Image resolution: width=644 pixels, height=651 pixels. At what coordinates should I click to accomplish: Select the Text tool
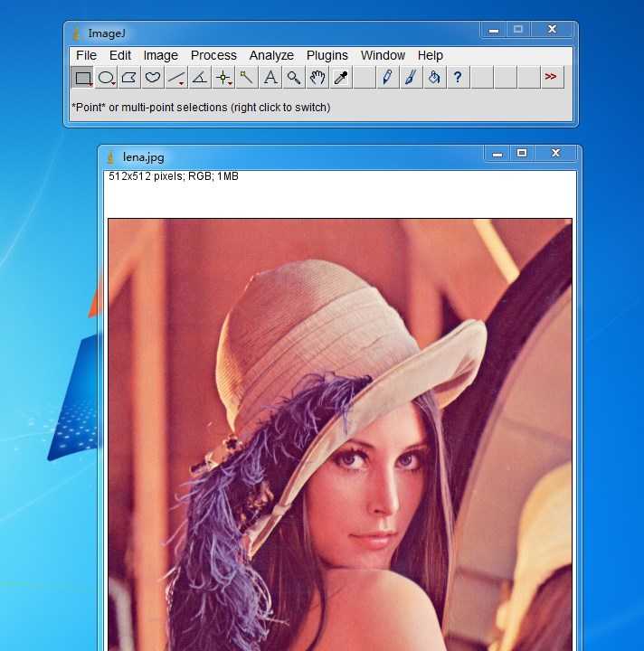(x=270, y=77)
